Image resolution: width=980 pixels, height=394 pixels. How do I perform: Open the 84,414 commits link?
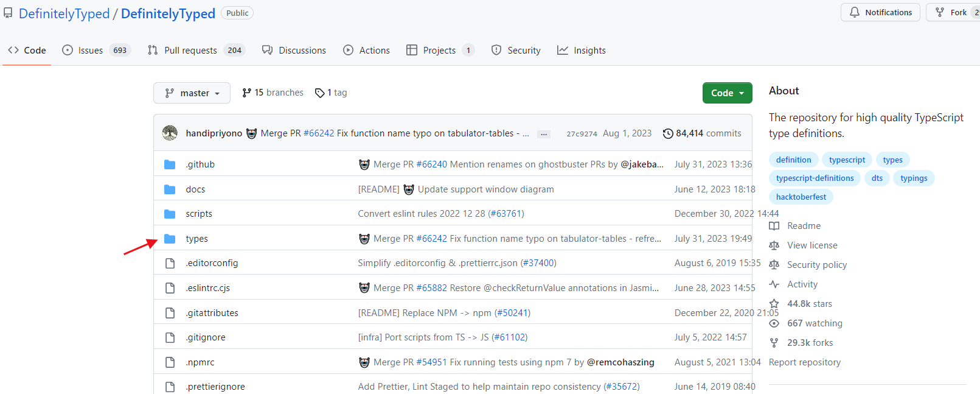(x=702, y=133)
